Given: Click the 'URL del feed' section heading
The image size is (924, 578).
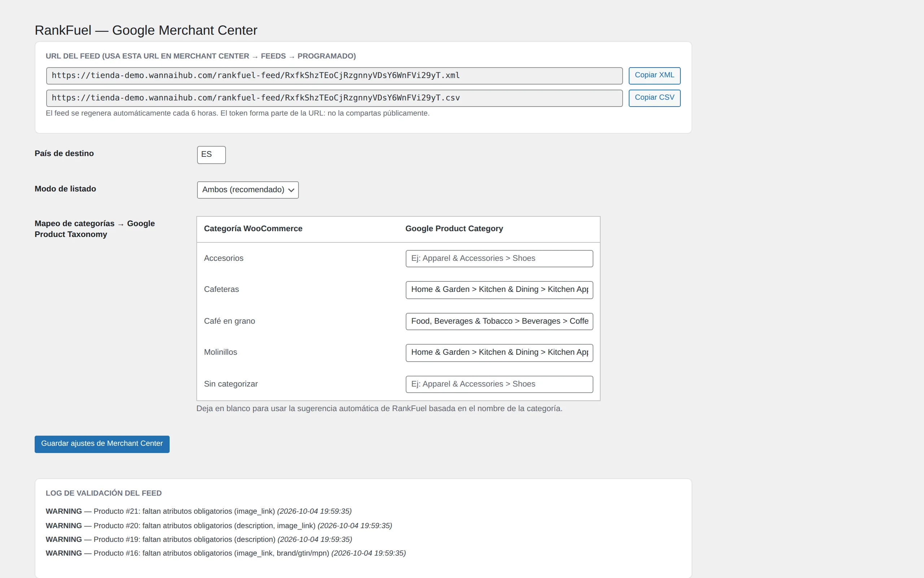Looking at the screenshot, I should tap(201, 56).
